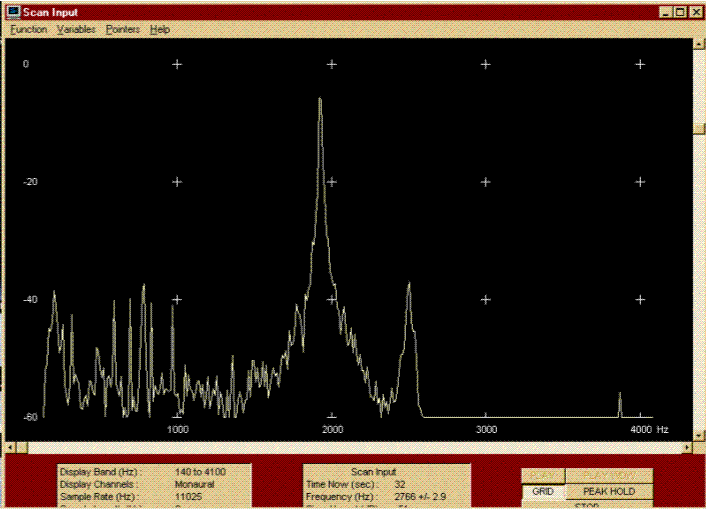Screen dimensions: 706x509
Task: Click the vertical scrollbar thumb
Action: tap(699, 129)
